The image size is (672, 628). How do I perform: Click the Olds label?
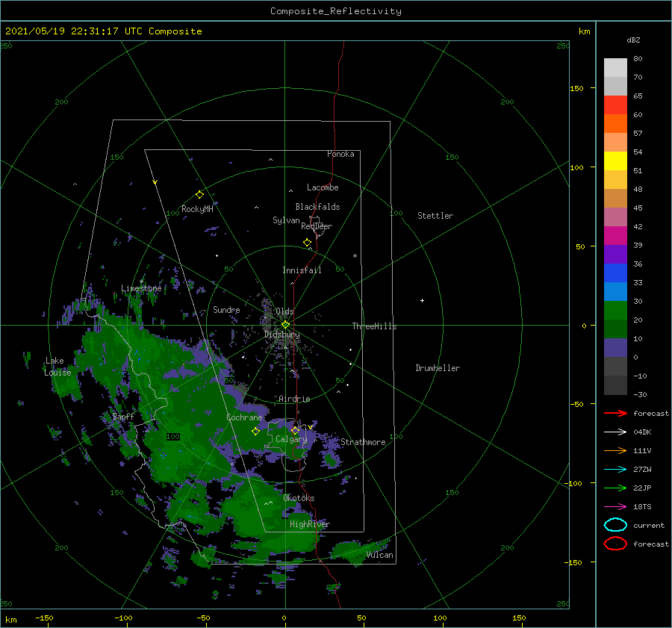point(284,311)
